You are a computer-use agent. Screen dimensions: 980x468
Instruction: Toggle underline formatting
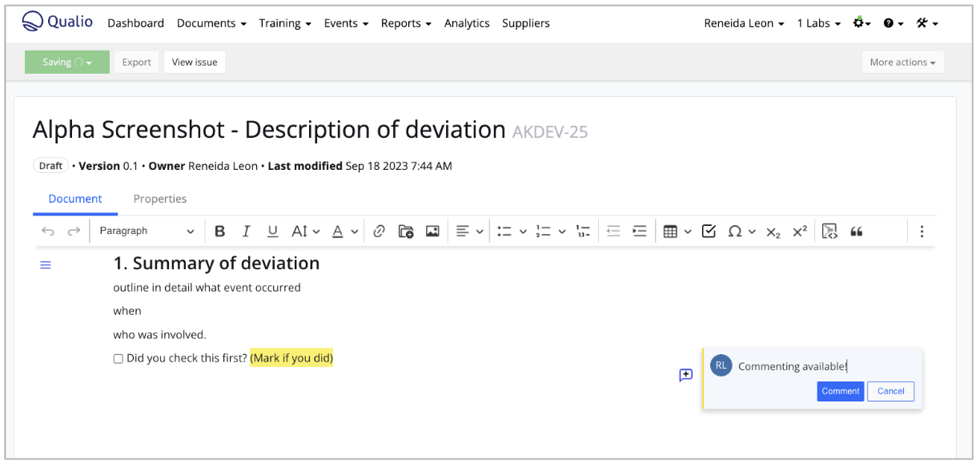[x=272, y=232]
